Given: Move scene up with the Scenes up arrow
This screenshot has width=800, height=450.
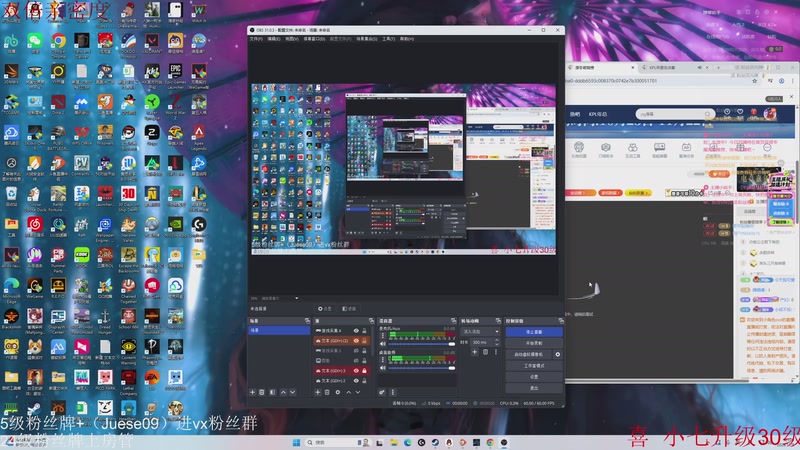Looking at the screenshot, I should pyautogui.click(x=283, y=392).
